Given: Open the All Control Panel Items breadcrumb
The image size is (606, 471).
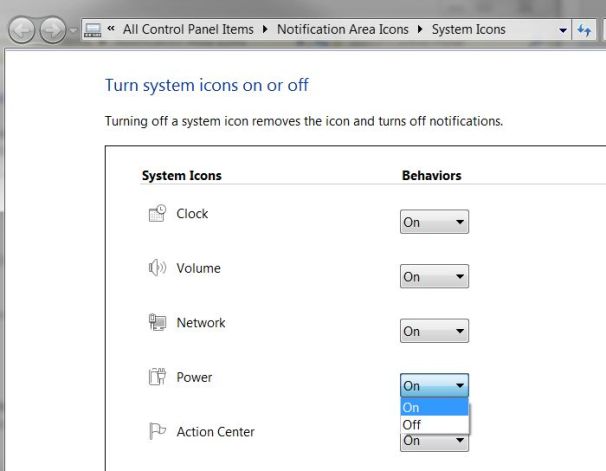Looking at the screenshot, I should click(188, 29).
